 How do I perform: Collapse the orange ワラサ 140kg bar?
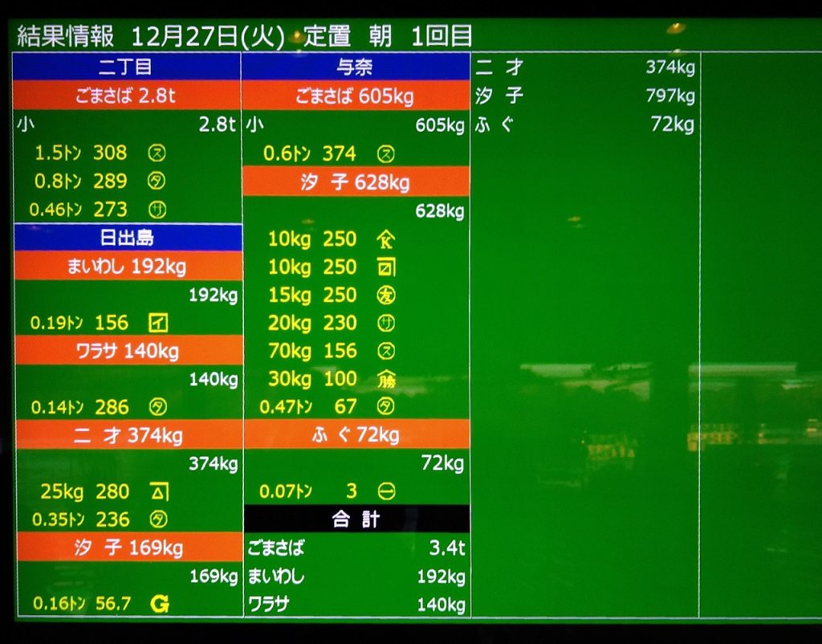pos(127,351)
